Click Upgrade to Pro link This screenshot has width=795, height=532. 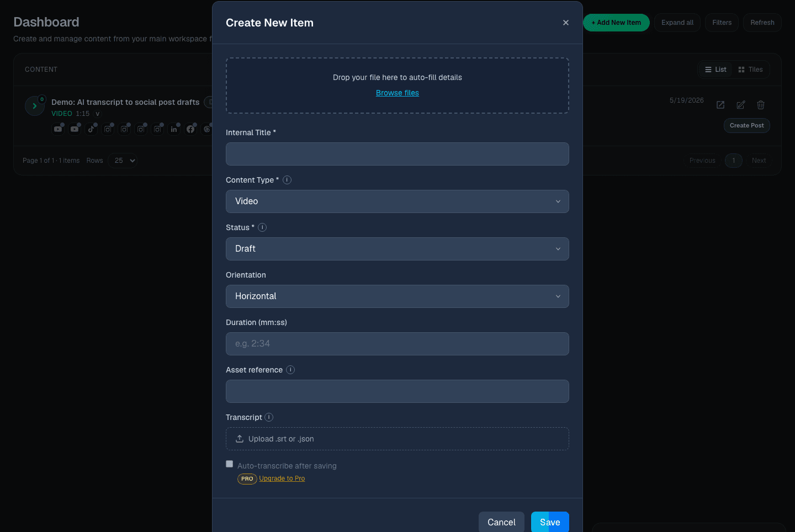(282, 478)
